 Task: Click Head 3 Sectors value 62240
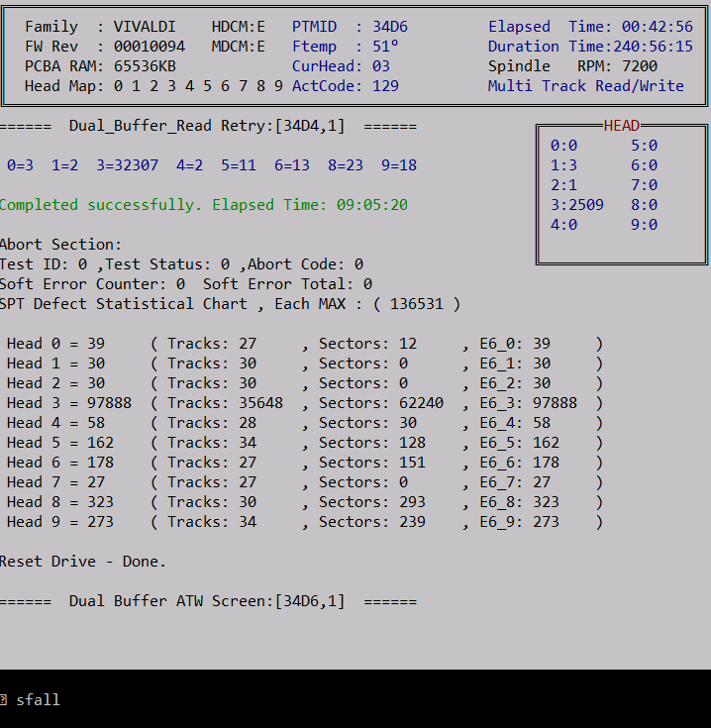421,403
